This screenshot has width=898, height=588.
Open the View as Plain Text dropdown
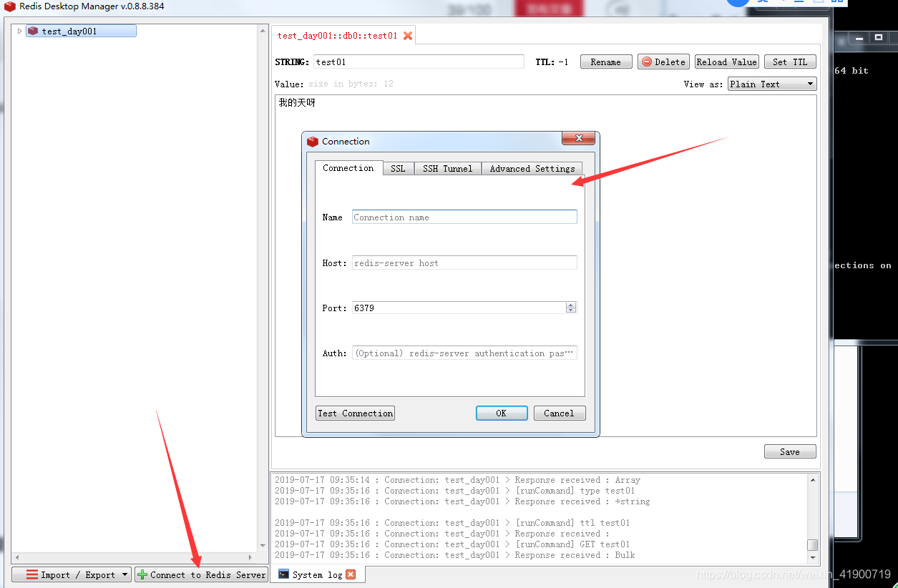[772, 84]
